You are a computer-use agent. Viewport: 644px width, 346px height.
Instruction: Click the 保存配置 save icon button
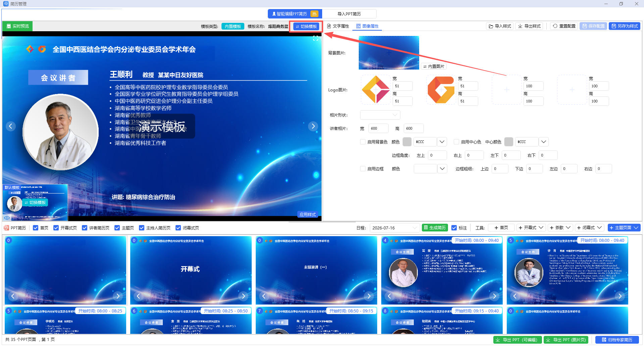click(x=593, y=26)
